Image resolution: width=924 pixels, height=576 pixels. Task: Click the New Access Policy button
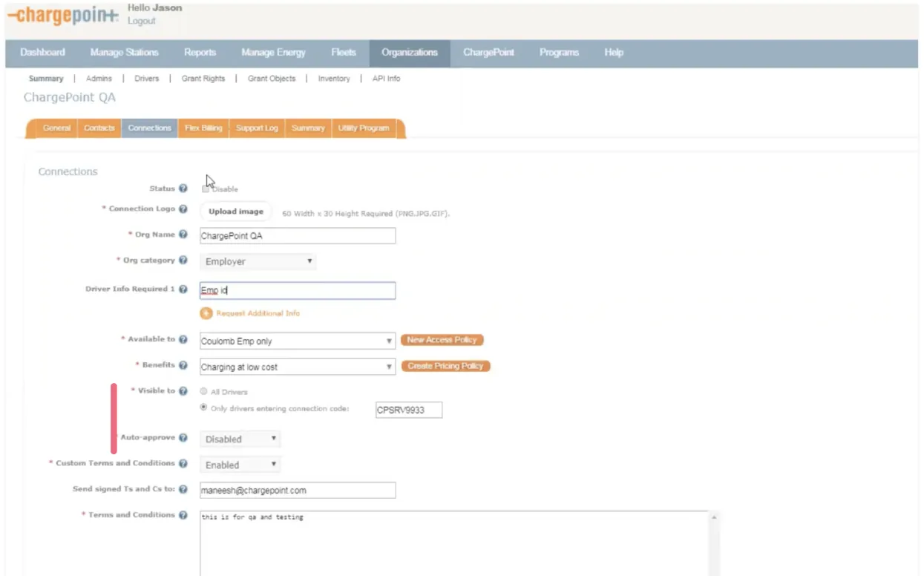442,340
